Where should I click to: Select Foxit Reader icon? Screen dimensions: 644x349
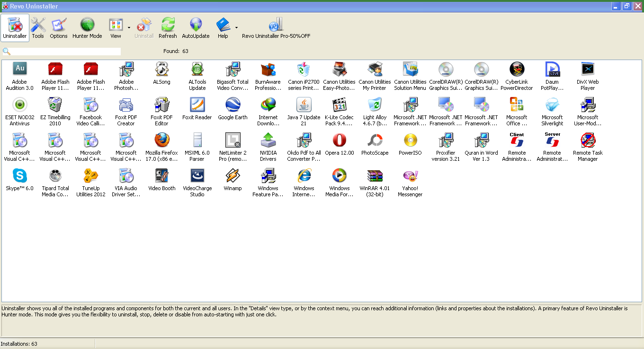tap(197, 104)
